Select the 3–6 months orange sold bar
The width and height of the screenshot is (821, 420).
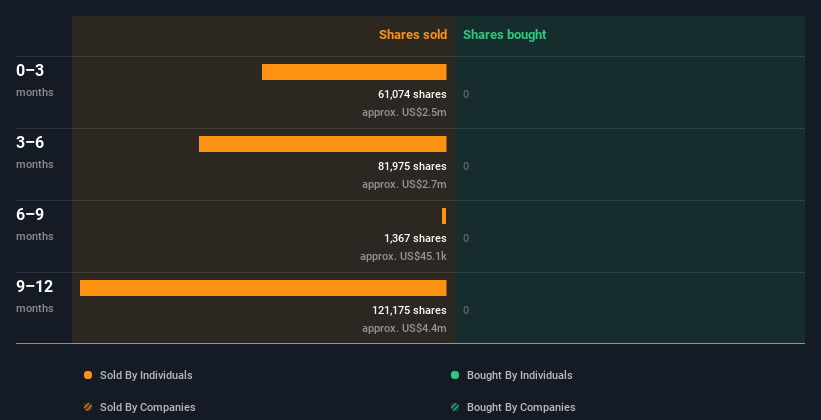(323, 144)
